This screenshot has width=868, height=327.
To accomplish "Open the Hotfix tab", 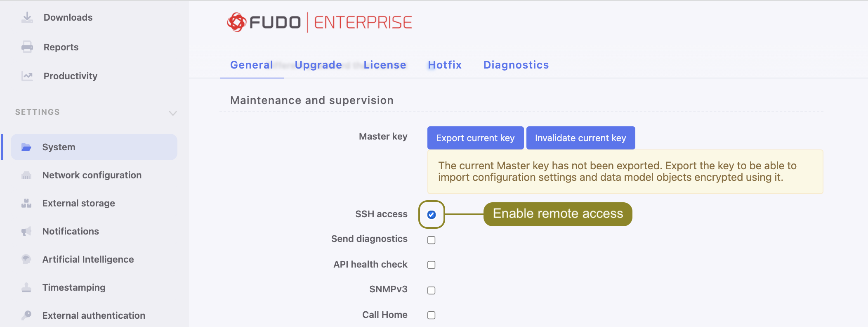I will [445, 65].
